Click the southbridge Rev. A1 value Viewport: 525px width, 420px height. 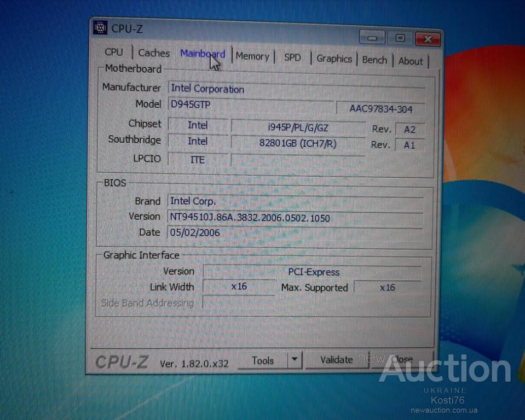pos(409,145)
